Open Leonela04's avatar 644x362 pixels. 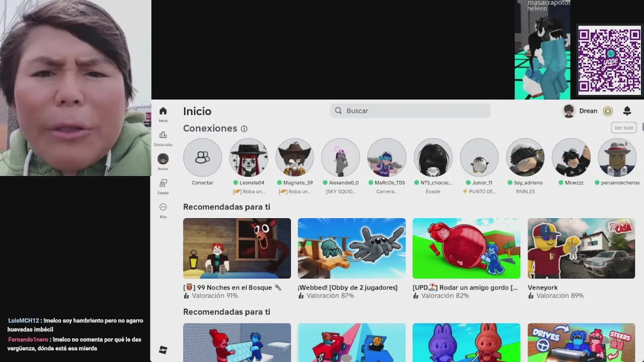click(249, 157)
